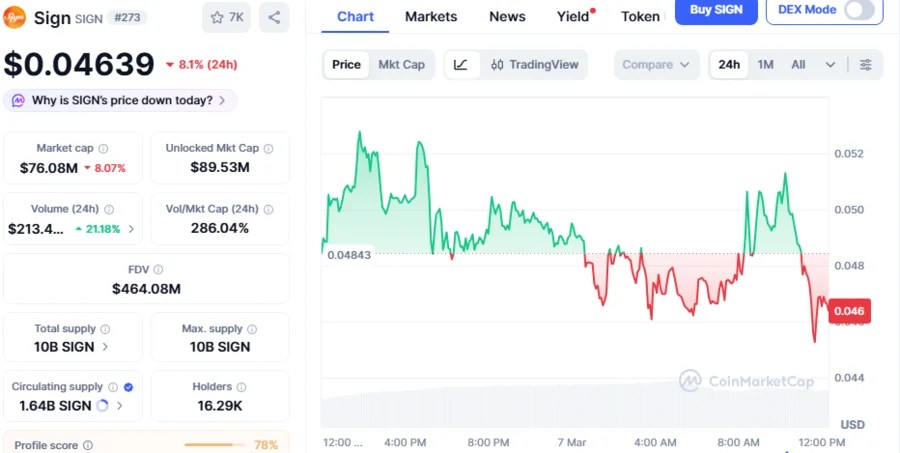Click the Profile score progress bar
The image size is (900, 453).
(215, 445)
